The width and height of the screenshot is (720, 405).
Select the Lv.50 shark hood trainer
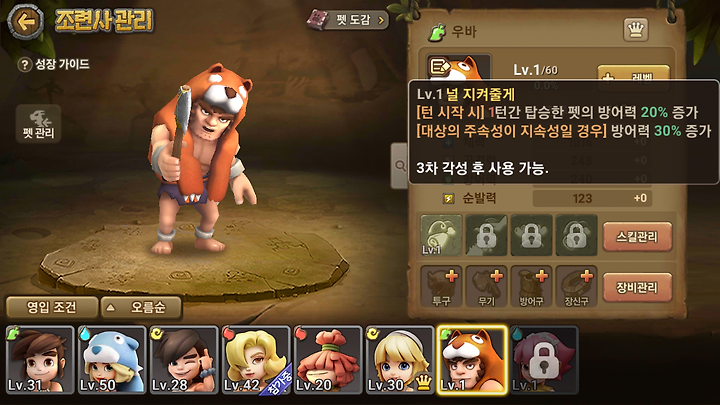(112, 360)
